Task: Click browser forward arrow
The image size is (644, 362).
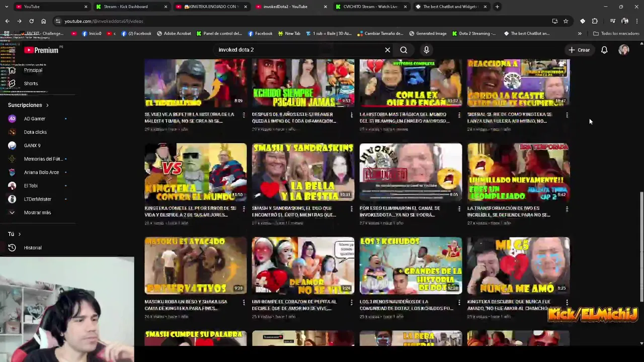Action: coord(19,21)
